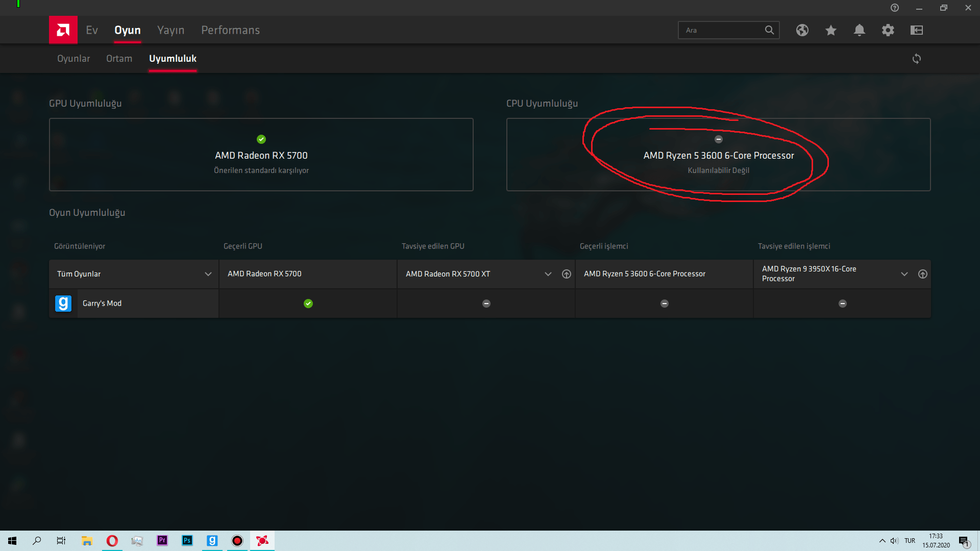The height and width of the screenshot is (551, 980).
Task: Open notifications bell icon
Action: (859, 30)
